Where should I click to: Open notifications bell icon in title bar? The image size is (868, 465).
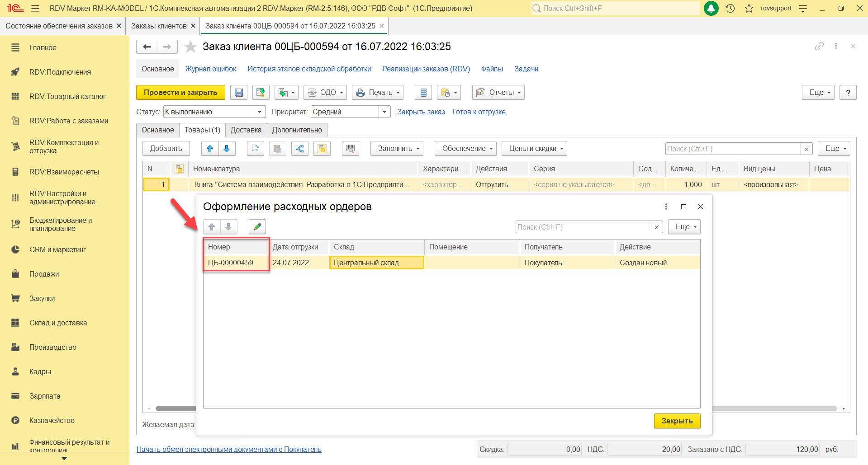coord(711,8)
